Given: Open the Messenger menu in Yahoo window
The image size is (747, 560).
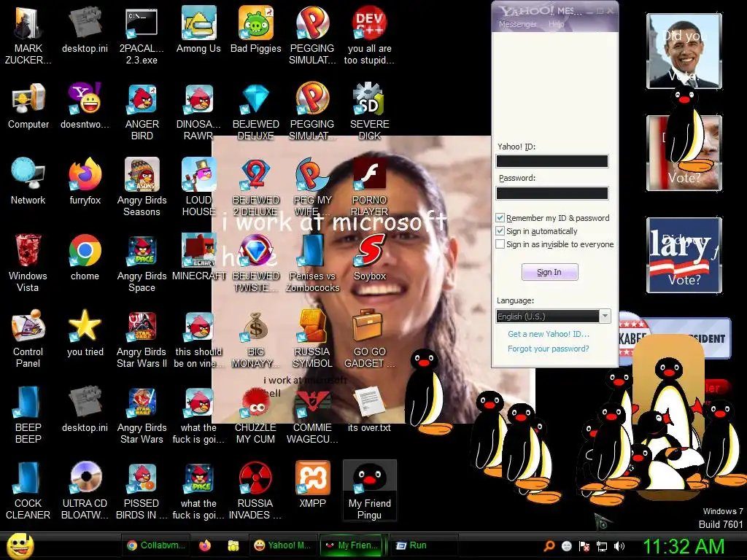Looking at the screenshot, I should click(517, 24).
